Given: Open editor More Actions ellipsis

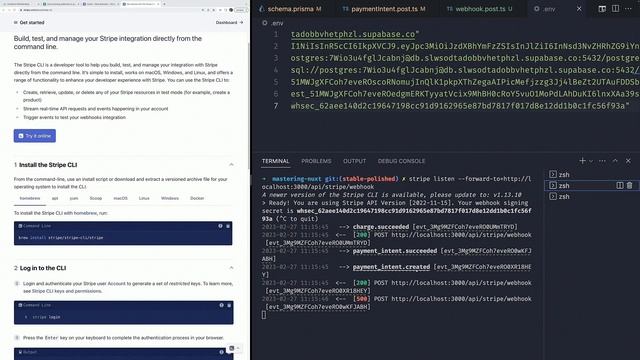Looking at the screenshot, I should pyautogui.click(x=628, y=9).
